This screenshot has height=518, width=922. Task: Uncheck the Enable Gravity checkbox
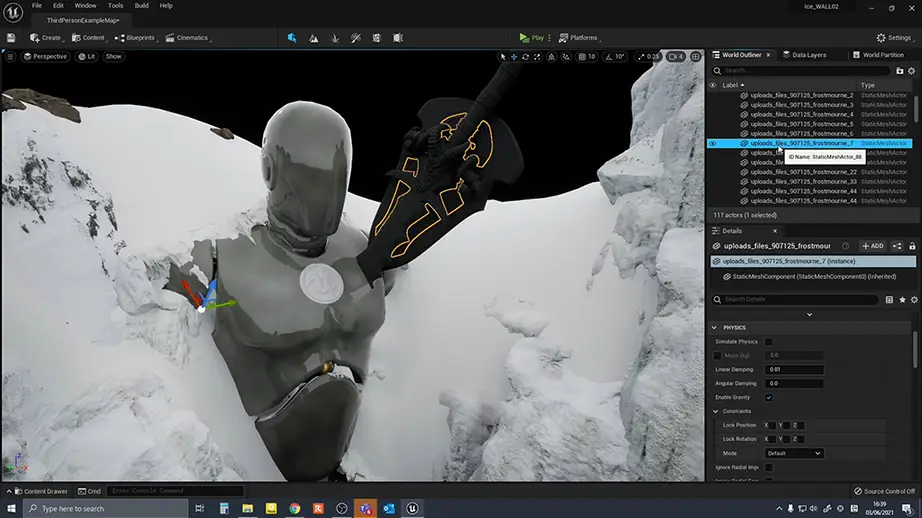(x=768, y=397)
